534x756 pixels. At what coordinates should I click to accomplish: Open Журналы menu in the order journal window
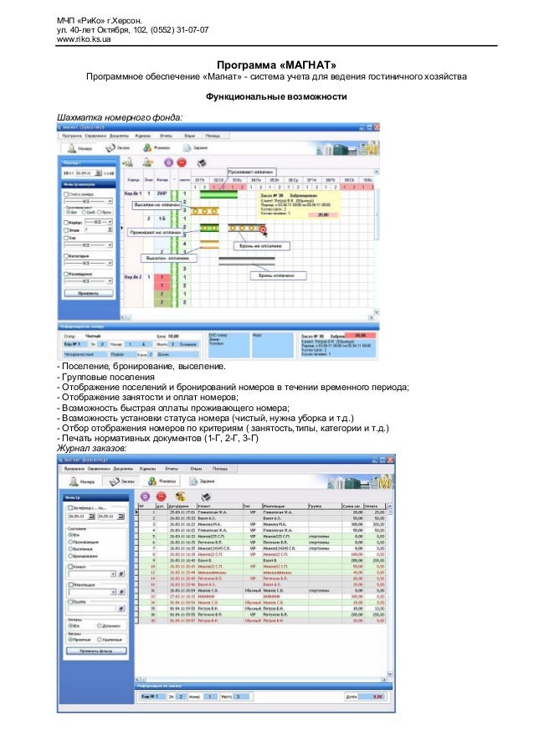coord(147,469)
